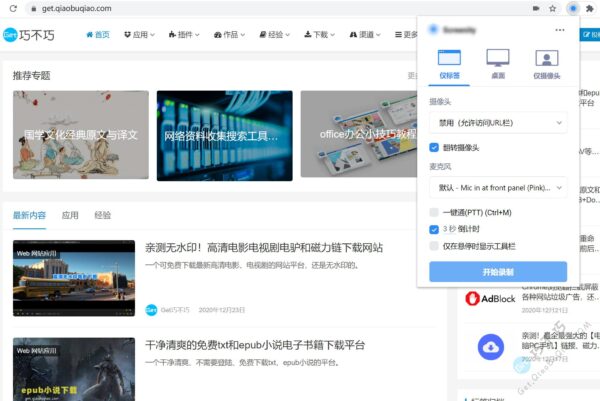Image resolution: width=600 pixels, height=401 pixels.
Task: Select the camera-only recording mode icon
Action: 546,60
